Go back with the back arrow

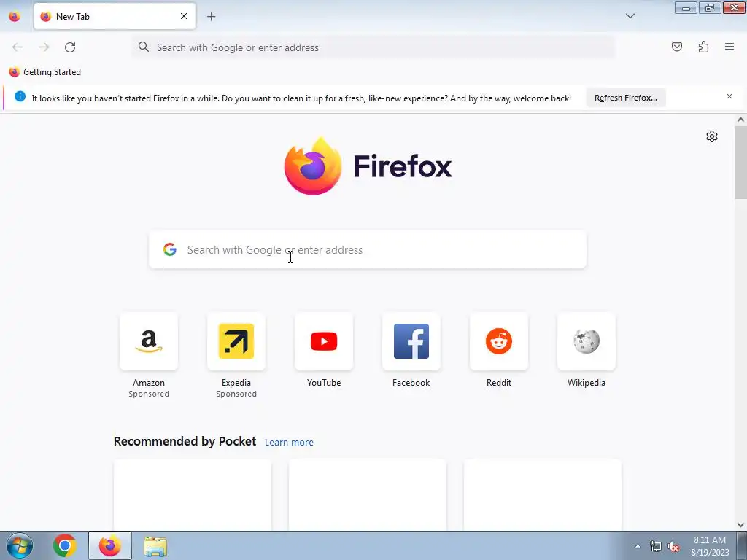coord(18,47)
